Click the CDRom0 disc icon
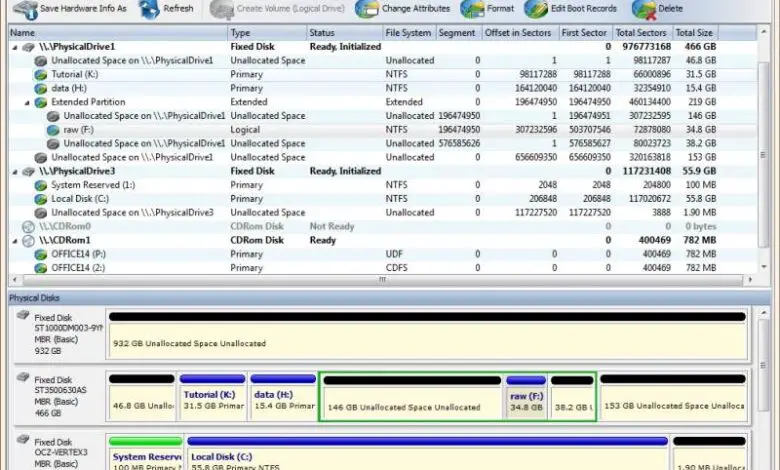 coord(28,227)
